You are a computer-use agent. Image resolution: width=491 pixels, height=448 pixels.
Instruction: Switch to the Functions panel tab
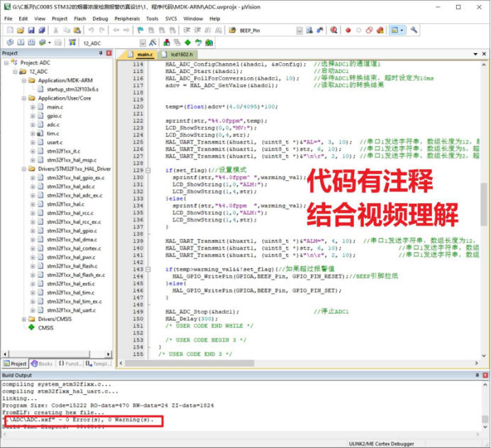pos(70,364)
